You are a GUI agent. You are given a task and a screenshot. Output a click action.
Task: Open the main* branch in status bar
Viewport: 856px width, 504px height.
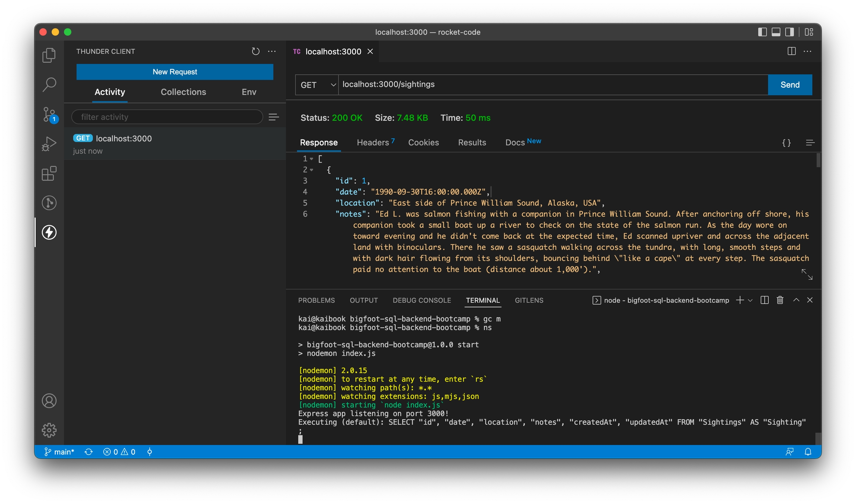[x=59, y=452]
